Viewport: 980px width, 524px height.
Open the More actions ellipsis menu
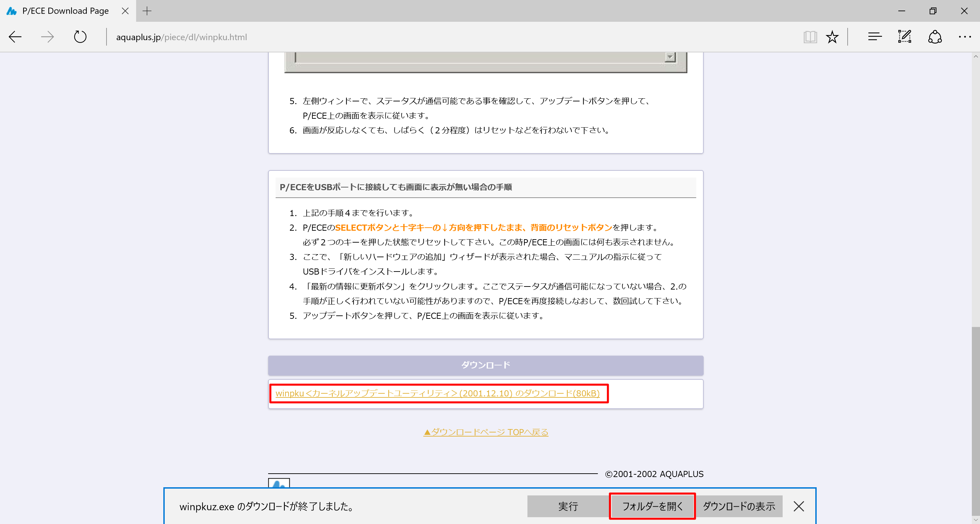pyautogui.click(x=965, y=37)
